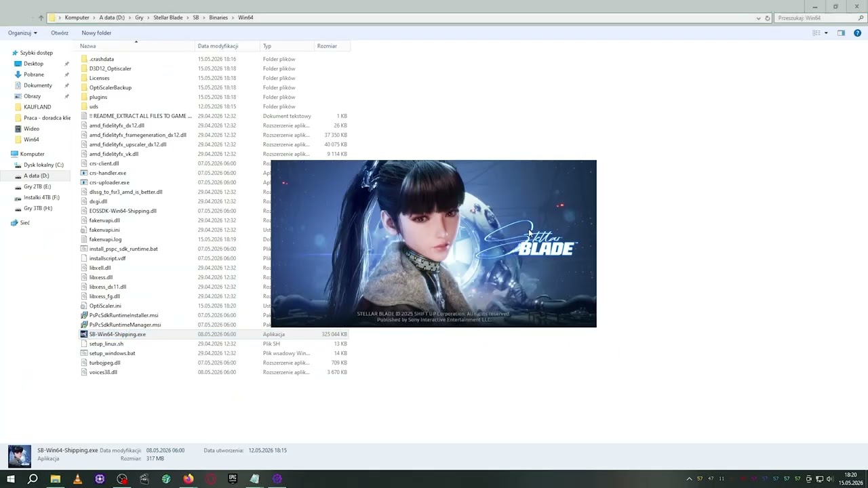Image resolution: width=868 pixels, height=488 pixels.
Task: Create a new folder with Nowy folder
Action: click(x=96, y=33)
